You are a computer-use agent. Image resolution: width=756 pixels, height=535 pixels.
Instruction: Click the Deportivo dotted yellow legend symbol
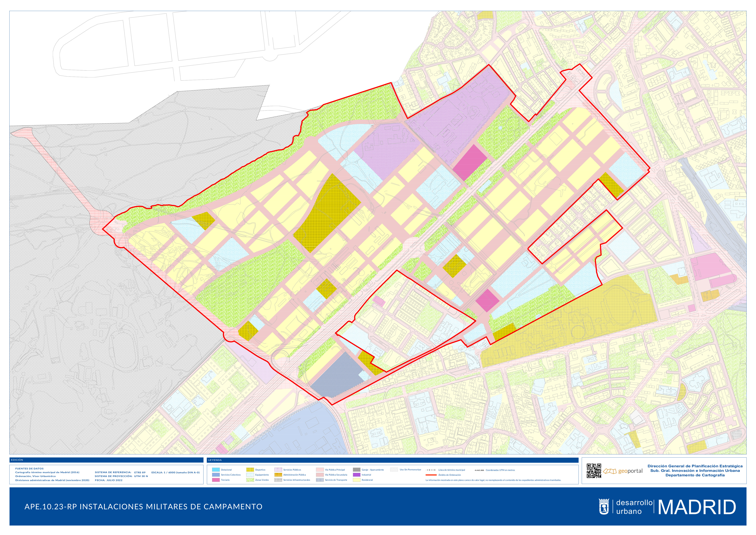[250, 470]
